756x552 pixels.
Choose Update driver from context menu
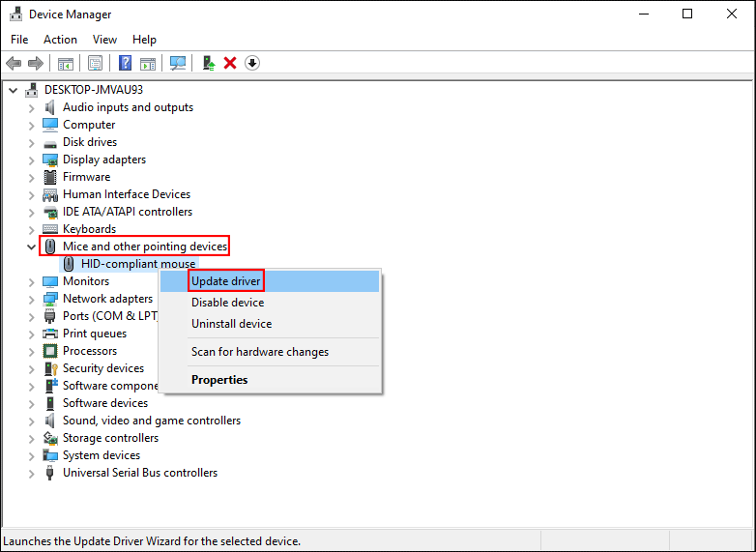click(270, 281)
